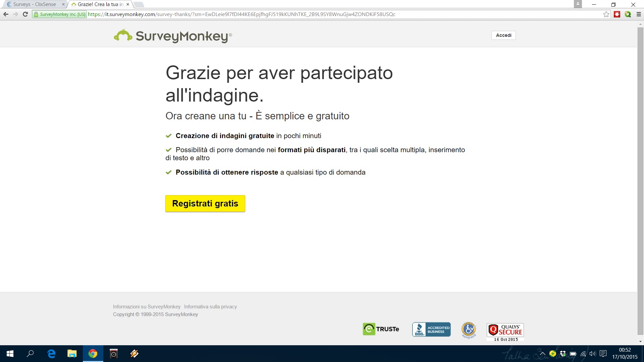The width and height of the screenshot is (644, 362).
Task: Open the gauge app icon in taskbar
Action: (114, 354)
